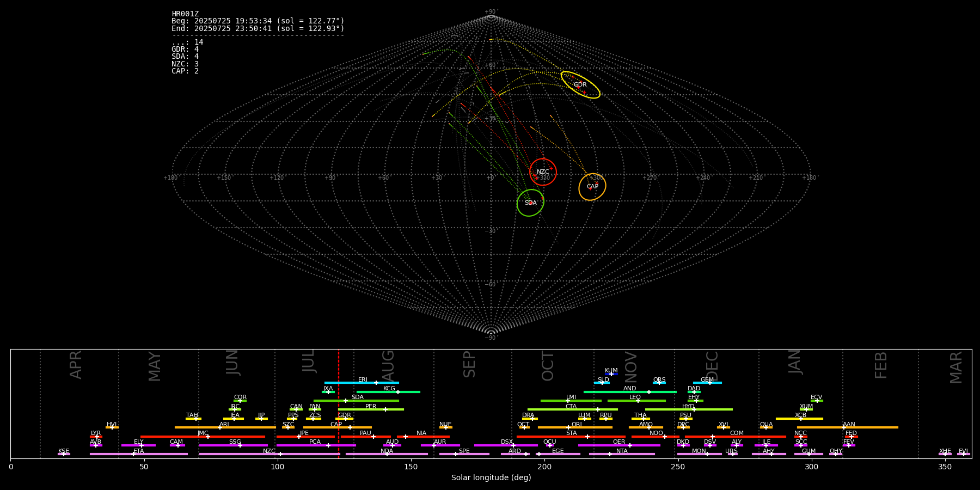Click the KSE shower label in the timeline

click(64, 451)
